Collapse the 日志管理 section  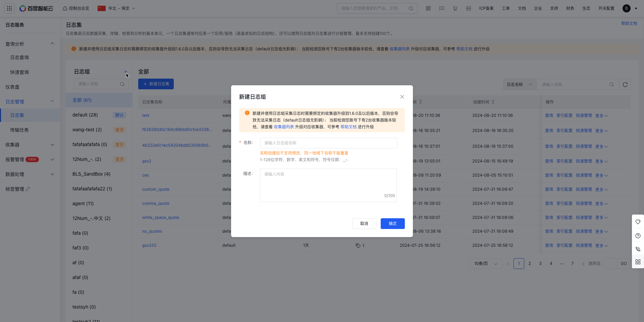pos(52,101)
